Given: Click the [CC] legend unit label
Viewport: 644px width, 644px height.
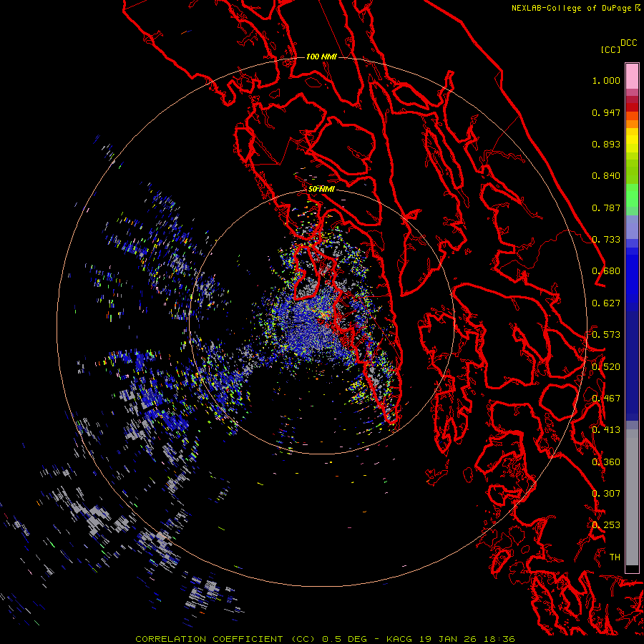Looking at the screenshot, I should (610, 49).
